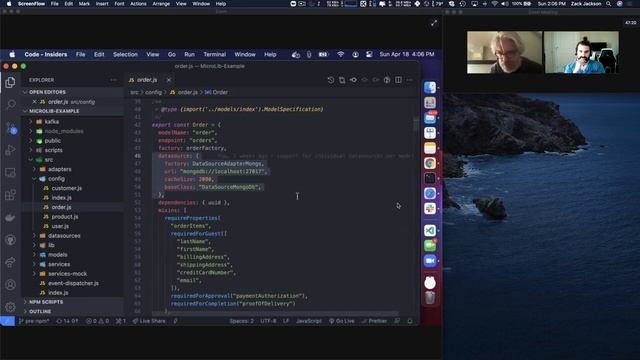Click Live Share in status bar
The width and height of the screenshot is (640, 360).
coord(149,321)
